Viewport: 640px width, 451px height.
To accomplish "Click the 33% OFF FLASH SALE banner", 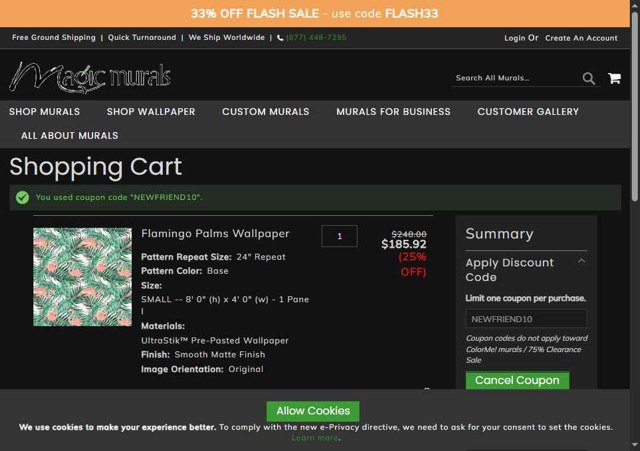I will point(315,13).
